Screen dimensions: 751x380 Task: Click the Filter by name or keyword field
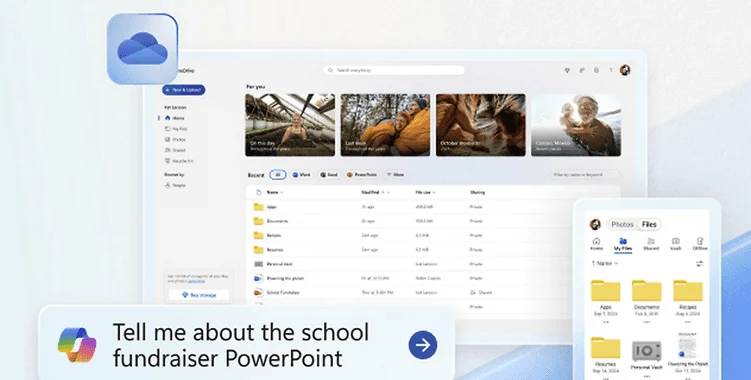[585, 175]
